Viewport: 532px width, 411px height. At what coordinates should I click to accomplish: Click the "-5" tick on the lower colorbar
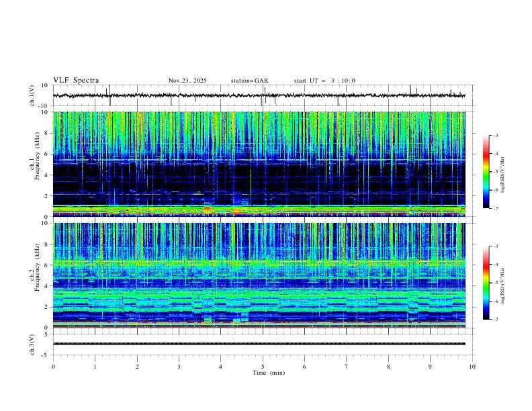495,283
